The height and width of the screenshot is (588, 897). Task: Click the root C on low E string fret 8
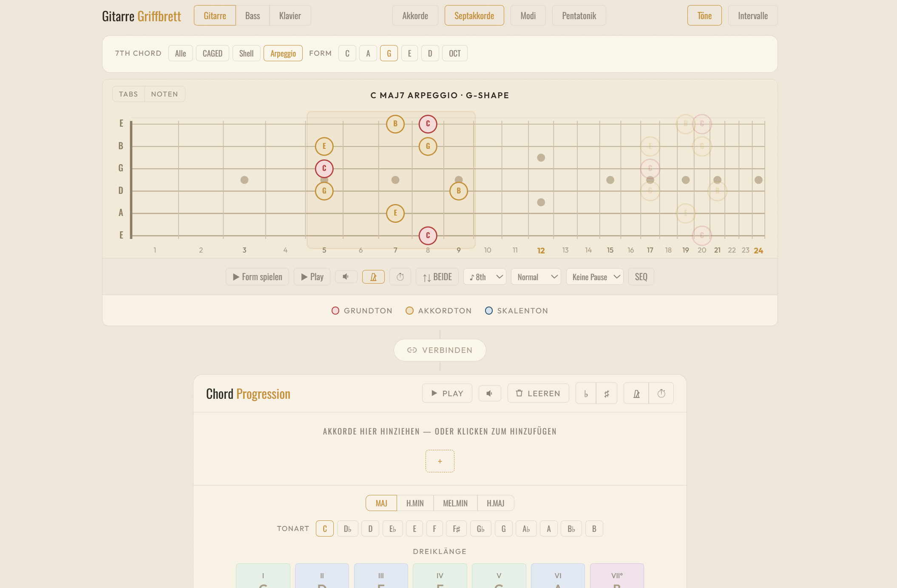click(428, 236)
